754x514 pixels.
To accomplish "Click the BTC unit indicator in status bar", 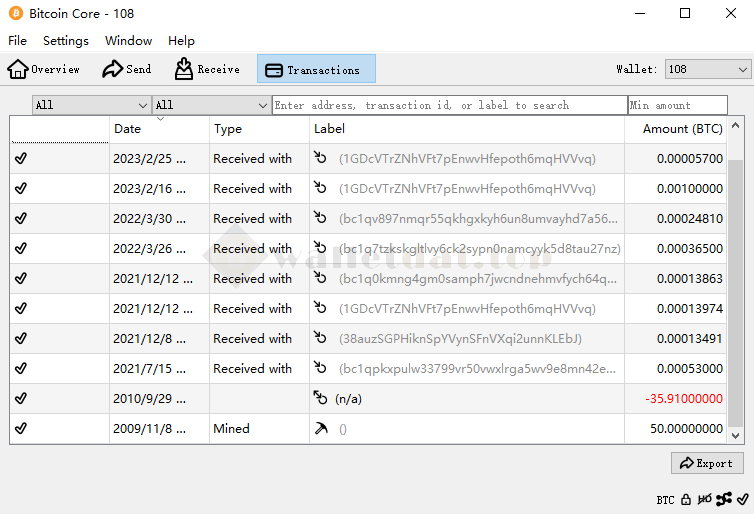I will point(665,499).
